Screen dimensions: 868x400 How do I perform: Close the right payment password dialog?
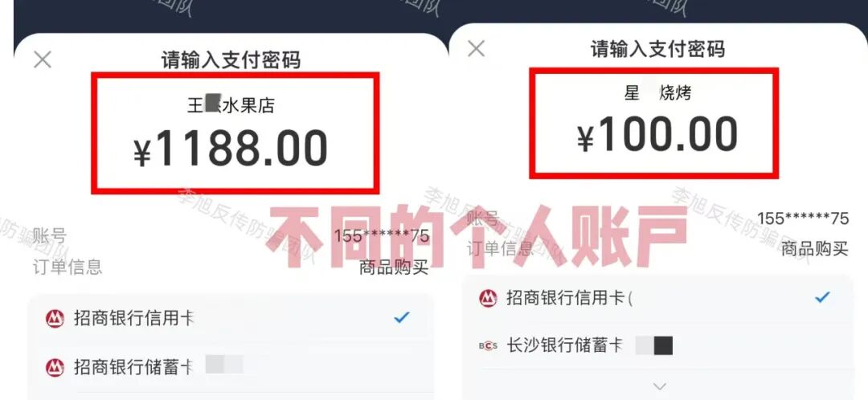[476, 49]
